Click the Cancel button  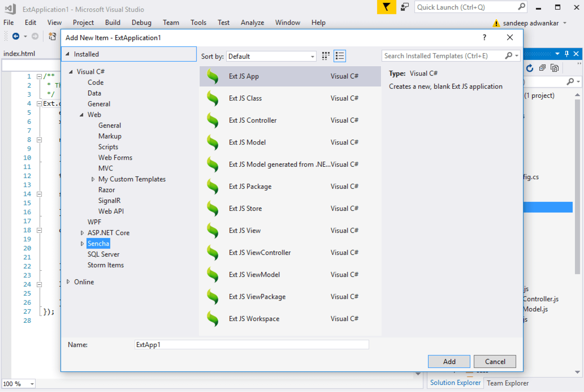495,362
